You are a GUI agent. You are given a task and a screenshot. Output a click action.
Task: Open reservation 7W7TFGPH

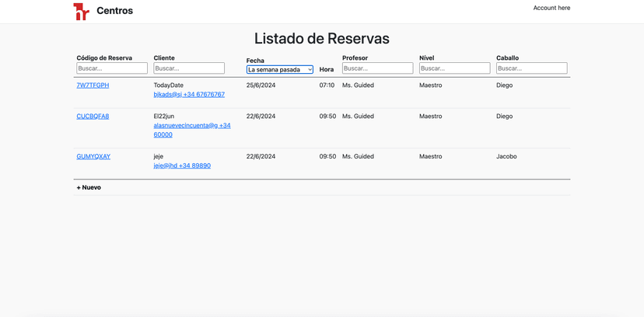click(93, 85)
